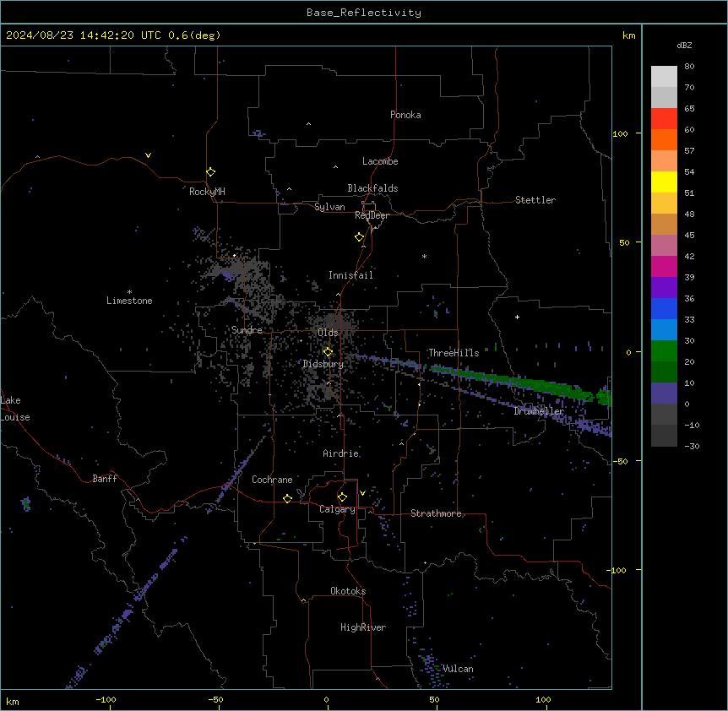Click the ThreeHills label
This screenshot has width=728, height=711.
click(454, 353)
